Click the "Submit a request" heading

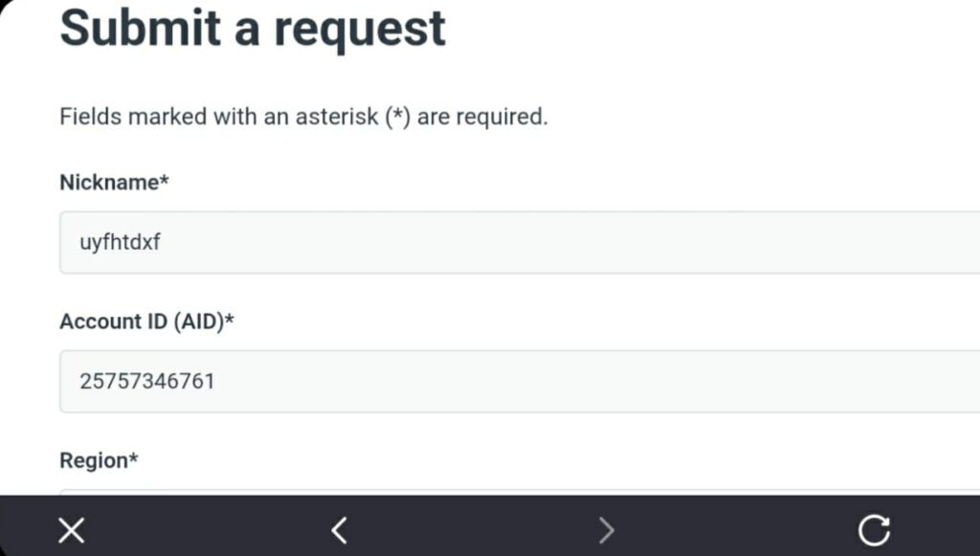coord(253,27)
